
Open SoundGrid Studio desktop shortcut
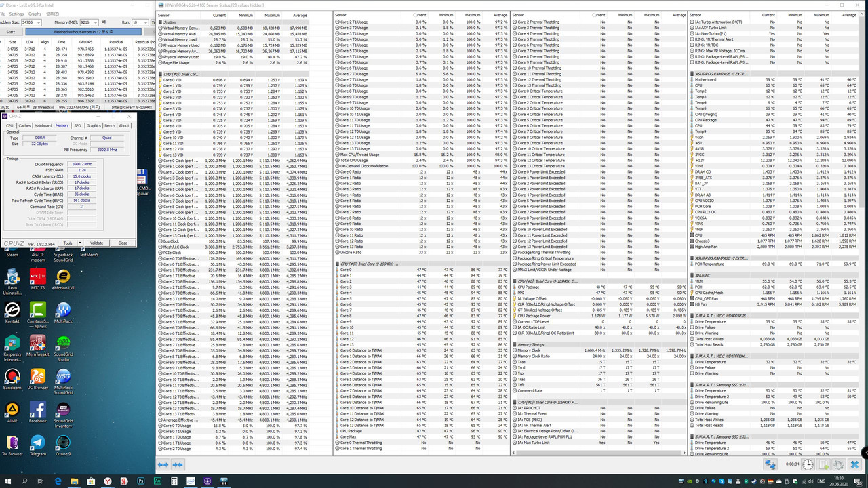coord(63,348)
